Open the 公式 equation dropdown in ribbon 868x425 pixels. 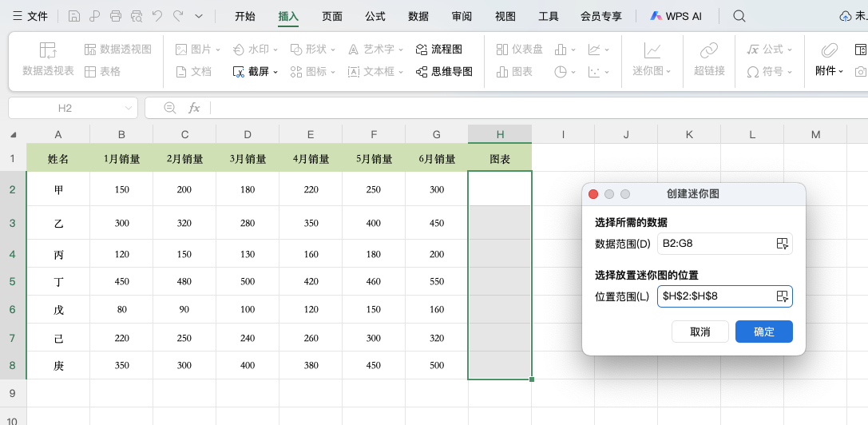[x=770, y=50]
